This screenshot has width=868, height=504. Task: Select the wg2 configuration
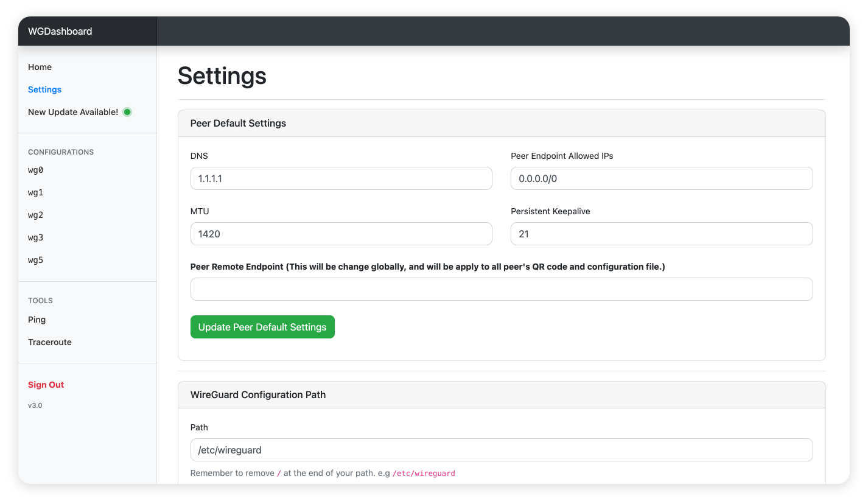[35, 215]
